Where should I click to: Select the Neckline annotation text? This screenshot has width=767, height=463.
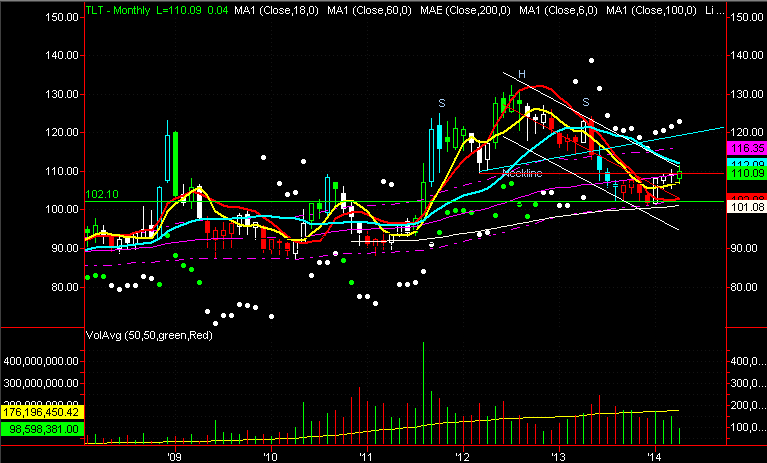[x=522, y=173]
